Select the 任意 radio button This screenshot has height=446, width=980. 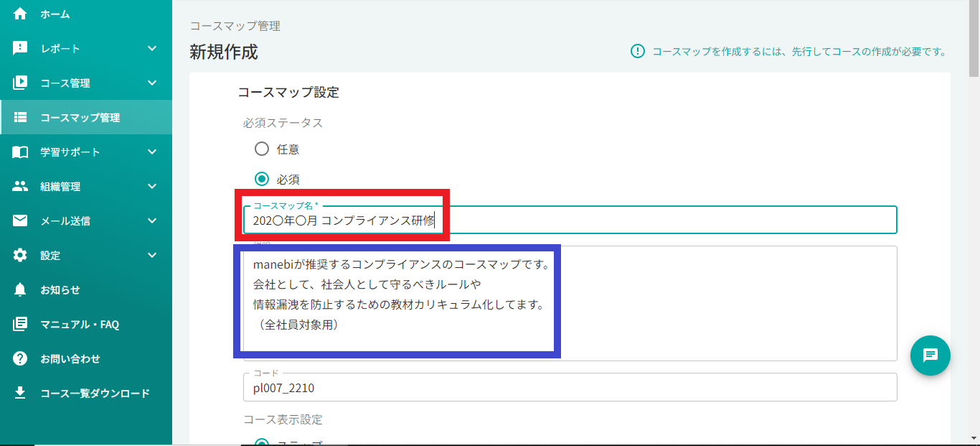tap(262, 149)
